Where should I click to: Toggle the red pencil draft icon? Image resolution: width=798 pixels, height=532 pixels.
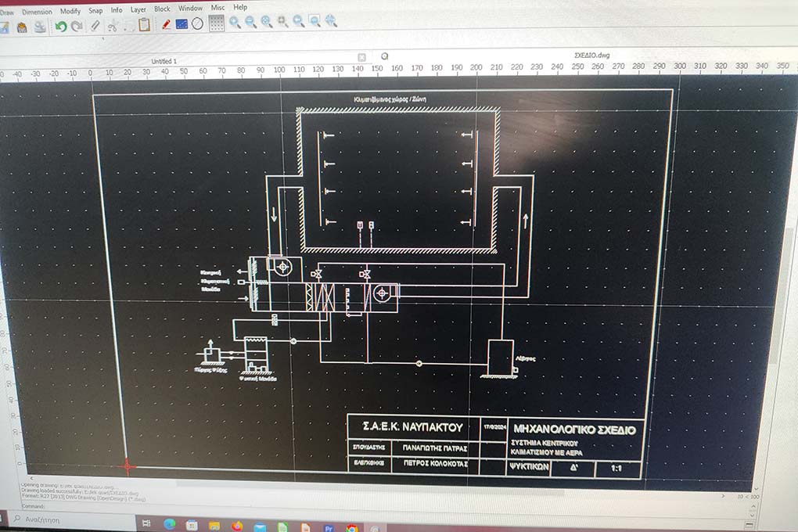pos(166,24)
